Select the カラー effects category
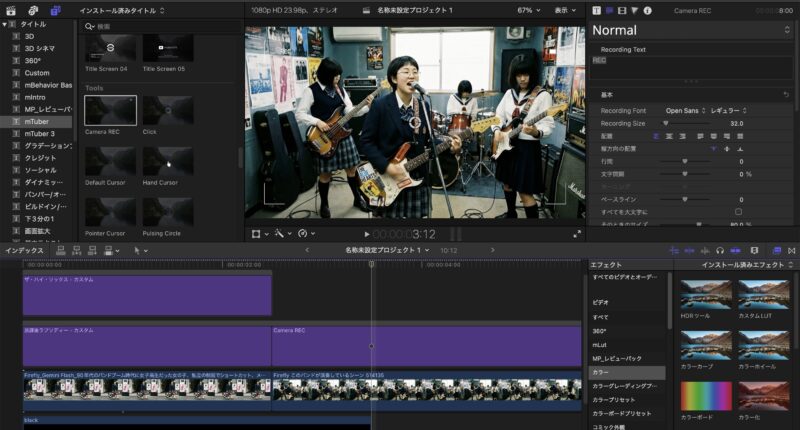 tap(627, 372)
